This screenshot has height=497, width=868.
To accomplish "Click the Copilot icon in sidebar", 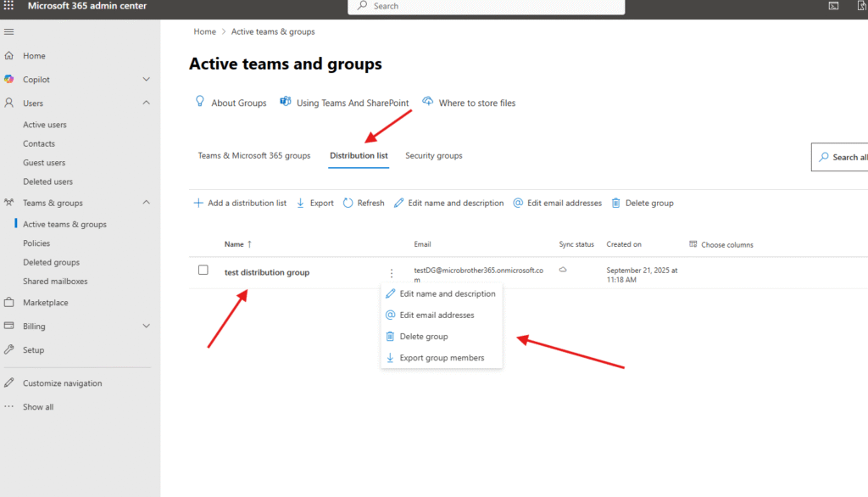I will click(x=9, y=79).
